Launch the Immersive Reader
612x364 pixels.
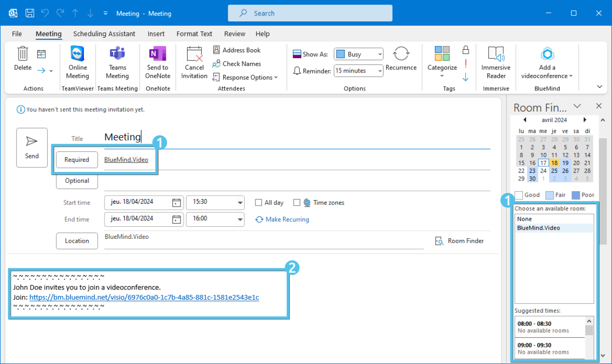(x=496, y=54)
